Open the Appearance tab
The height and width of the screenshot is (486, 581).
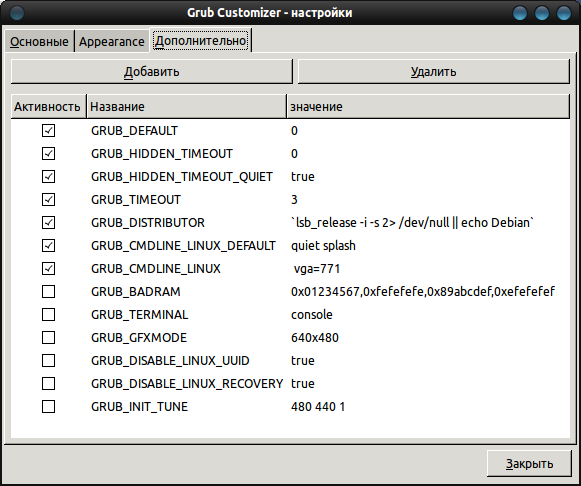[112, 41]
